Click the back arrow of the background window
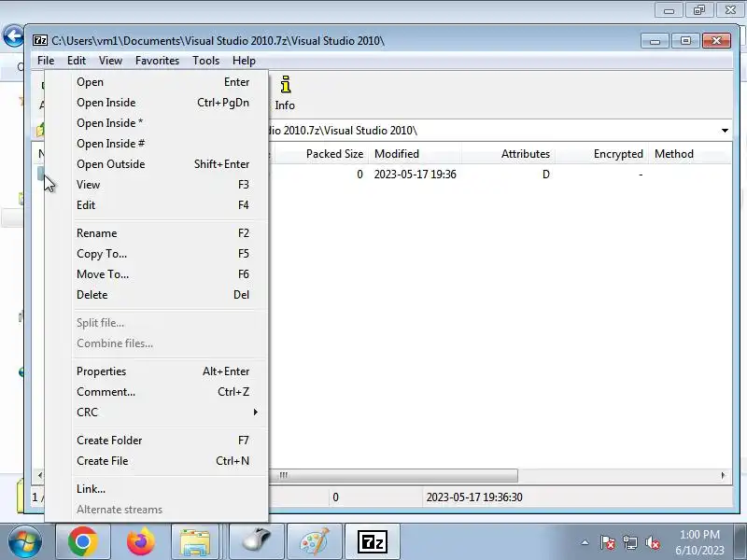Viewport: 747px width, 560px height. (x=13, y=35)
